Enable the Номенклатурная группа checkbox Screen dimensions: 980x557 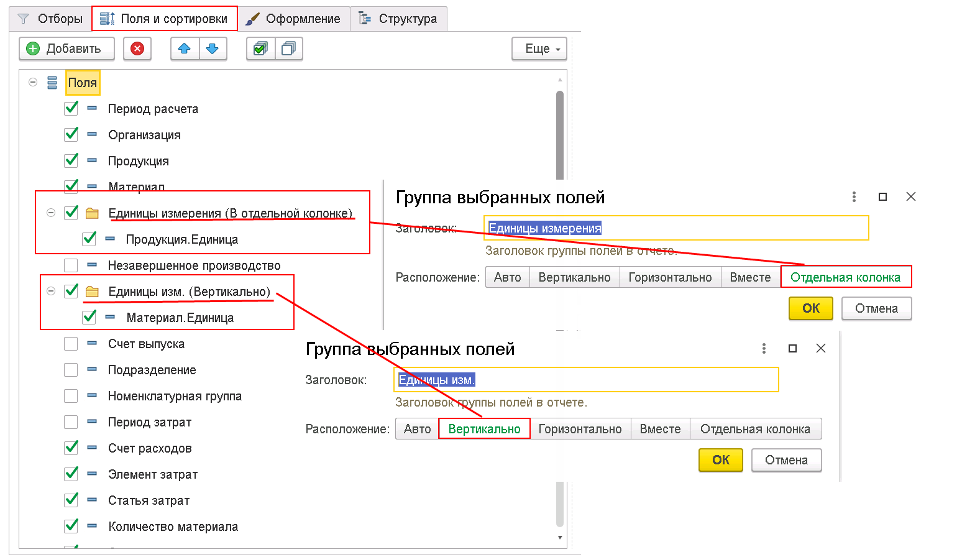(71, 396)
